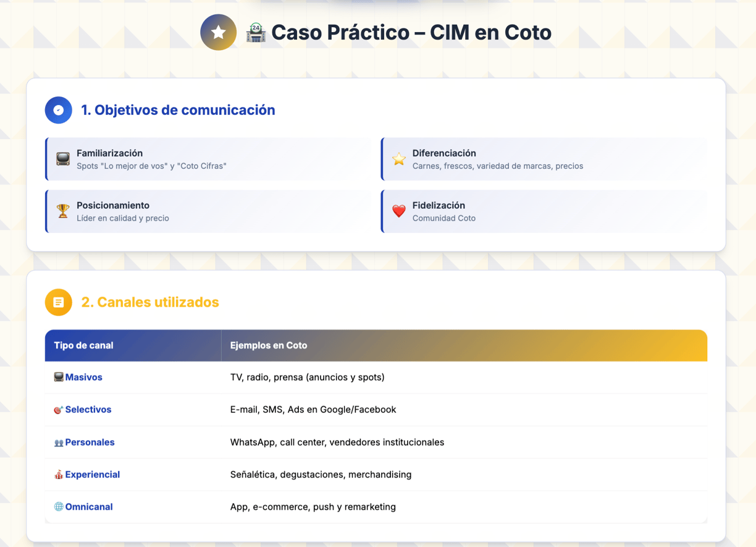Screen dimensions: 756x547
Task: Click the TV, radio, prensa cell
Action: [308, 377]
